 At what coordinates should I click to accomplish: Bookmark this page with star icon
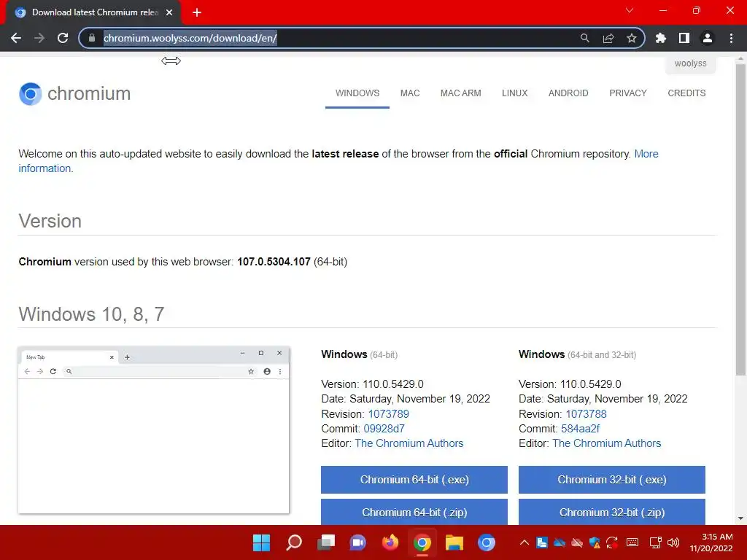pyautogui.click(x=632, y=38)
